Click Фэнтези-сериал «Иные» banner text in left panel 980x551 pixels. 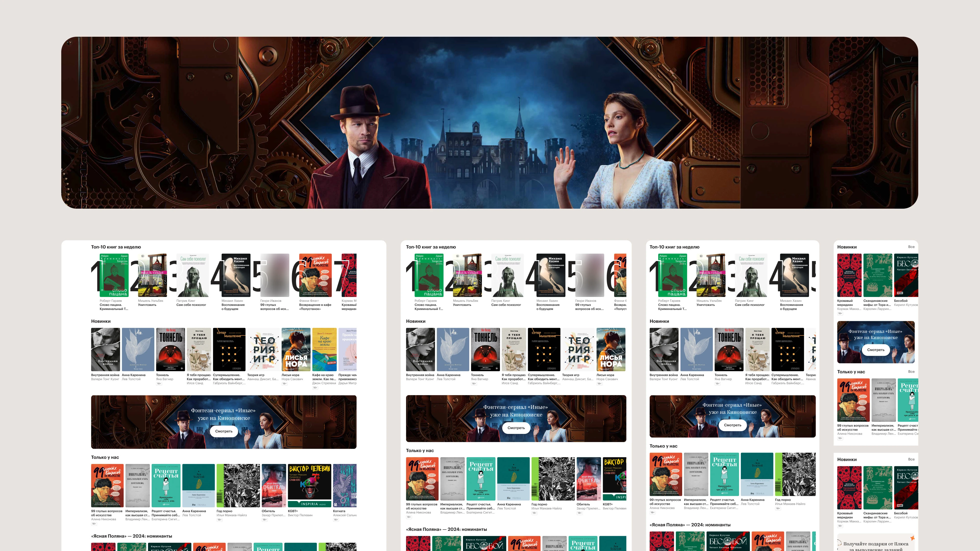[x=224, y=414]
